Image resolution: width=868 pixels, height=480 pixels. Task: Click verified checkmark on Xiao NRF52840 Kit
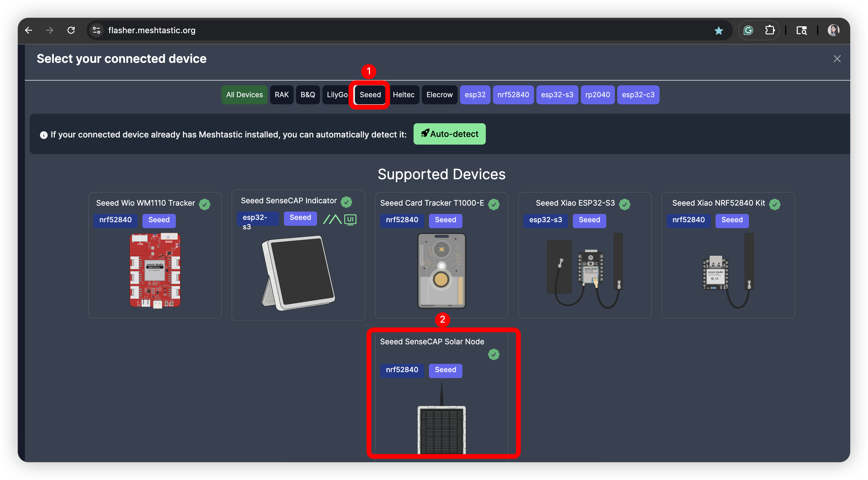775,204
